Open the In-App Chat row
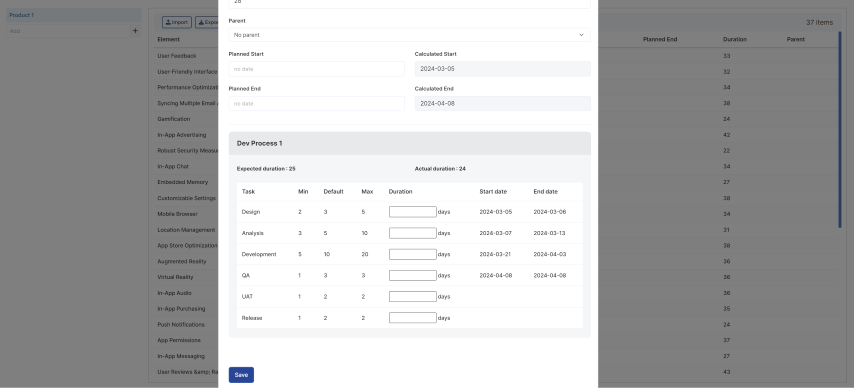The height and width of the screenshot is (388, 854). 173,166
